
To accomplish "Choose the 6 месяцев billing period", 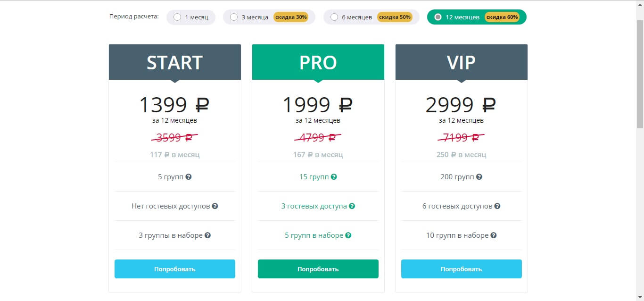I will 334,17.
